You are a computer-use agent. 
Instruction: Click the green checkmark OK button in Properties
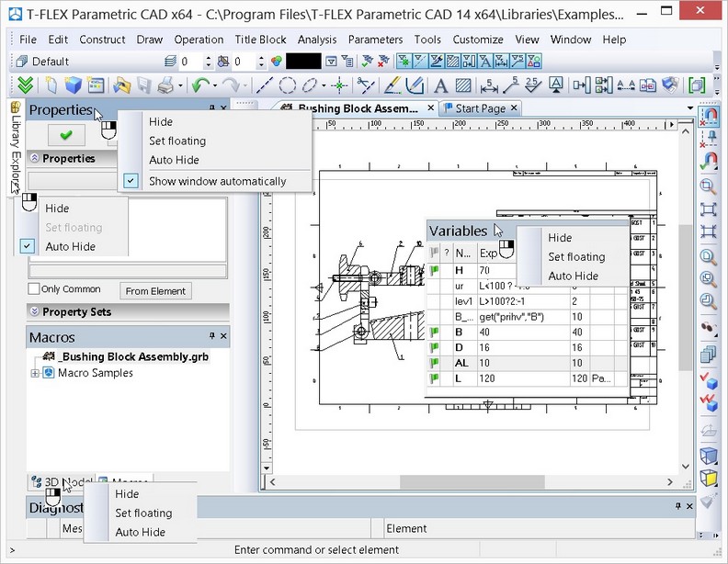(x=66, y=135)
